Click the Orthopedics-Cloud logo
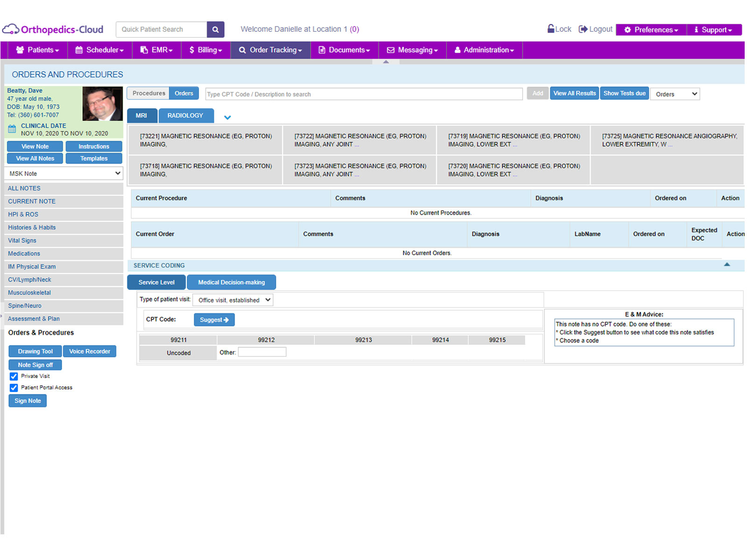747x560 pixels. [x=53, y=29]
